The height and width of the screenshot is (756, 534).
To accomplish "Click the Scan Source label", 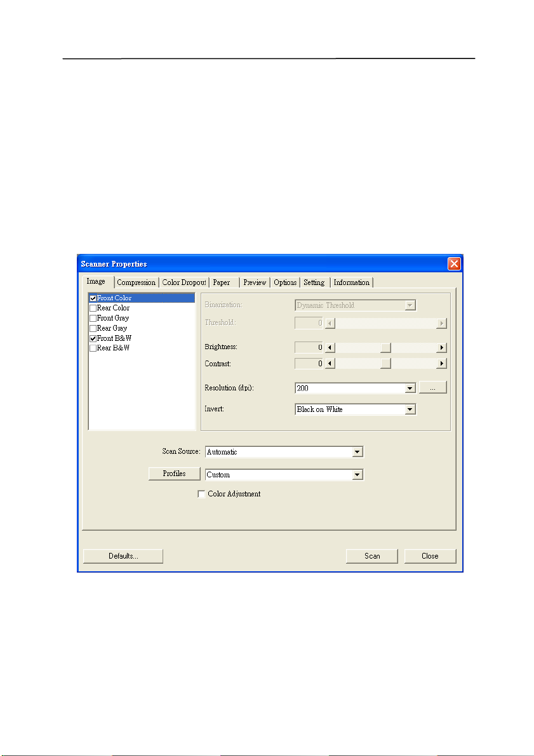I will click(x=181, y=452).
